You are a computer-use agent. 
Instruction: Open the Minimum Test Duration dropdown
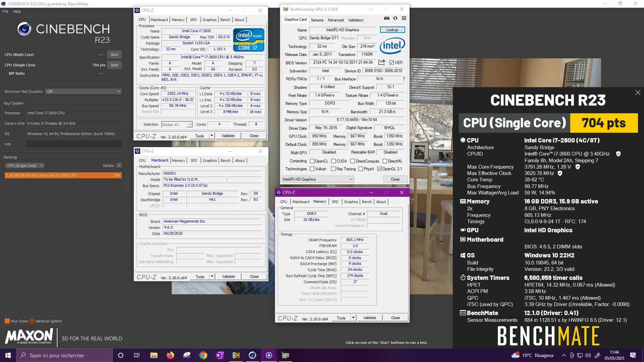point(84,92)
